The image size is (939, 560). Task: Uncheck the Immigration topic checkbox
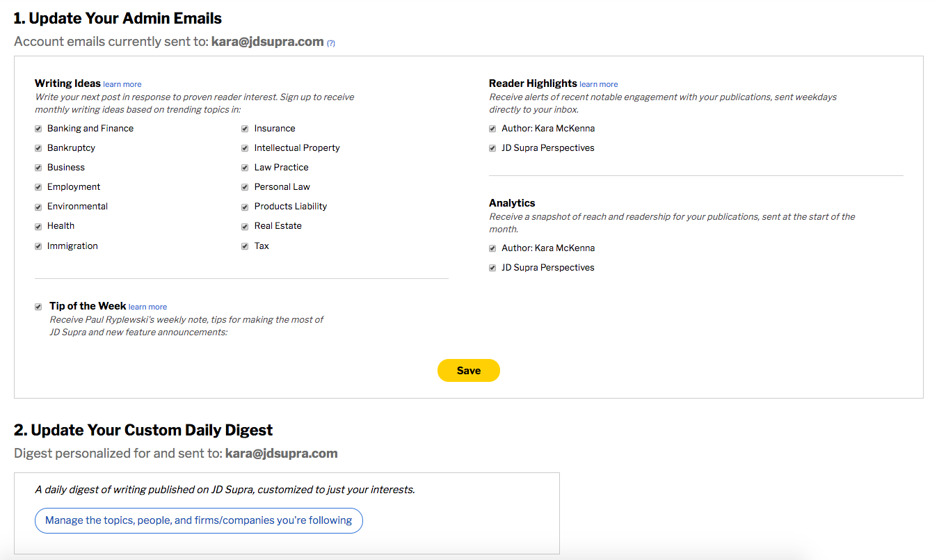[x=38, y=246]
